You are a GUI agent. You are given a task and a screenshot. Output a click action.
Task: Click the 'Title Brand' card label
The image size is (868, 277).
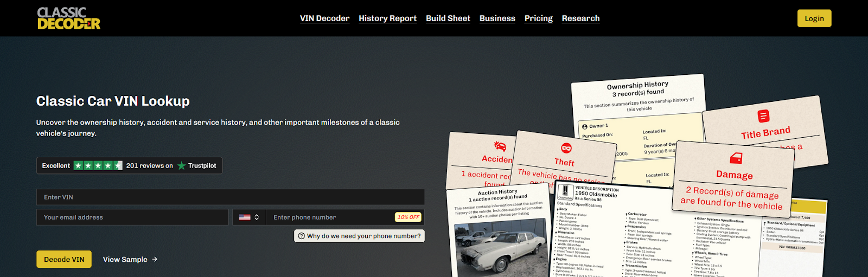click(x=765, y=132)
